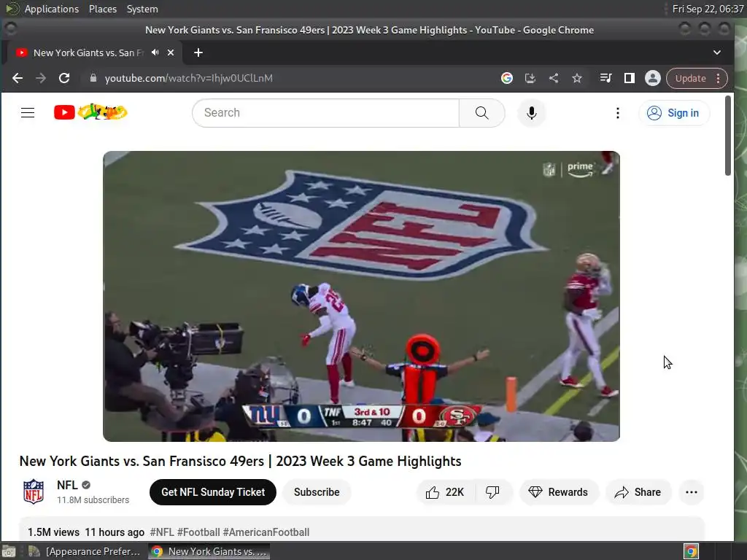
Task: Open the NFL channel avatar
Action: [x=34, y=492]
